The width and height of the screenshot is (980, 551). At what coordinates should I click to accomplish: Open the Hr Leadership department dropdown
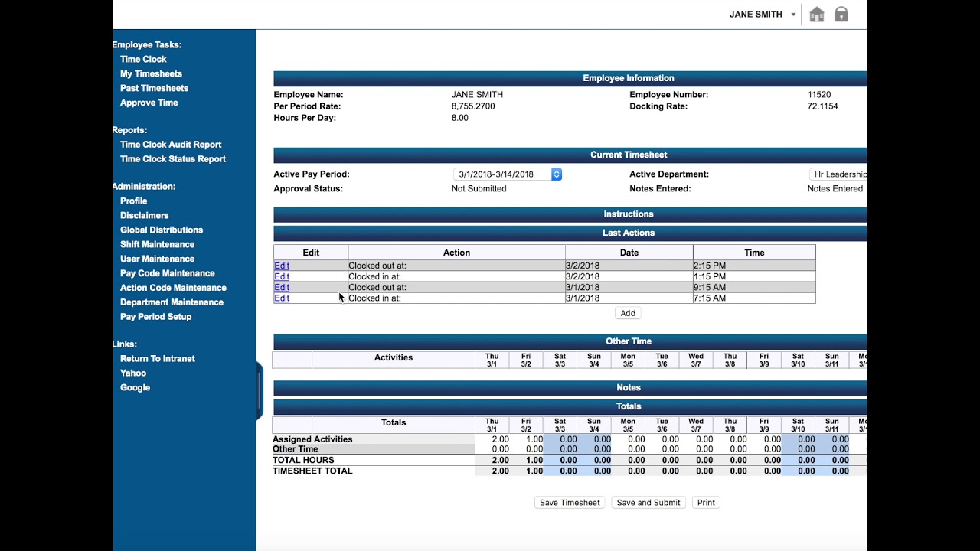click(838, 174)
